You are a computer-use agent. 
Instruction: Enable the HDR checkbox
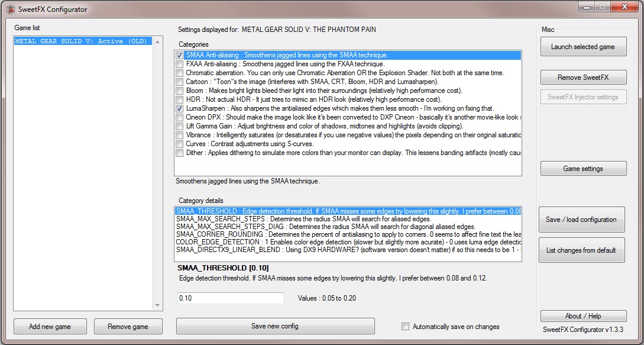180,99
